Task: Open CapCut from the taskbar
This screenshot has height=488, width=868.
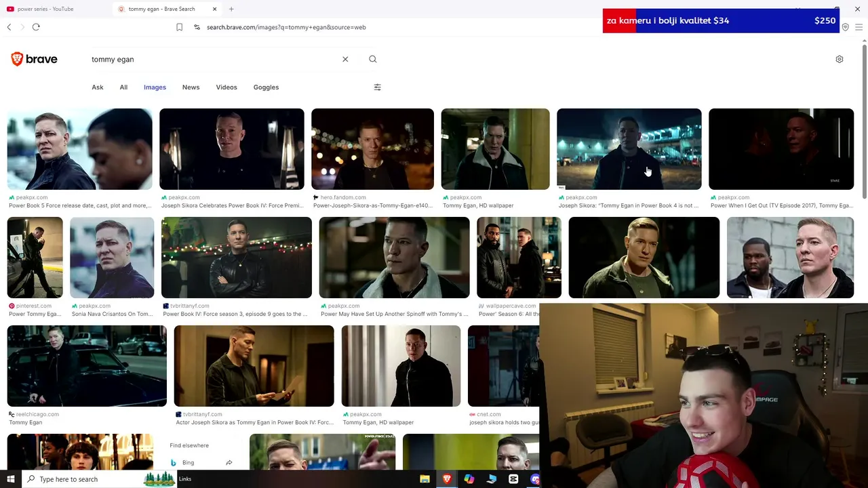Action: (x=513, y=479)
